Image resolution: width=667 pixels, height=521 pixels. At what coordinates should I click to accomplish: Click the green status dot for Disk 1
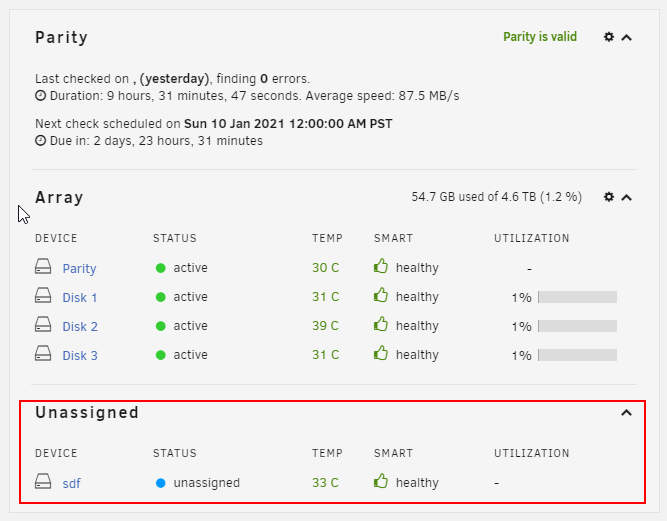coord(160,297)
